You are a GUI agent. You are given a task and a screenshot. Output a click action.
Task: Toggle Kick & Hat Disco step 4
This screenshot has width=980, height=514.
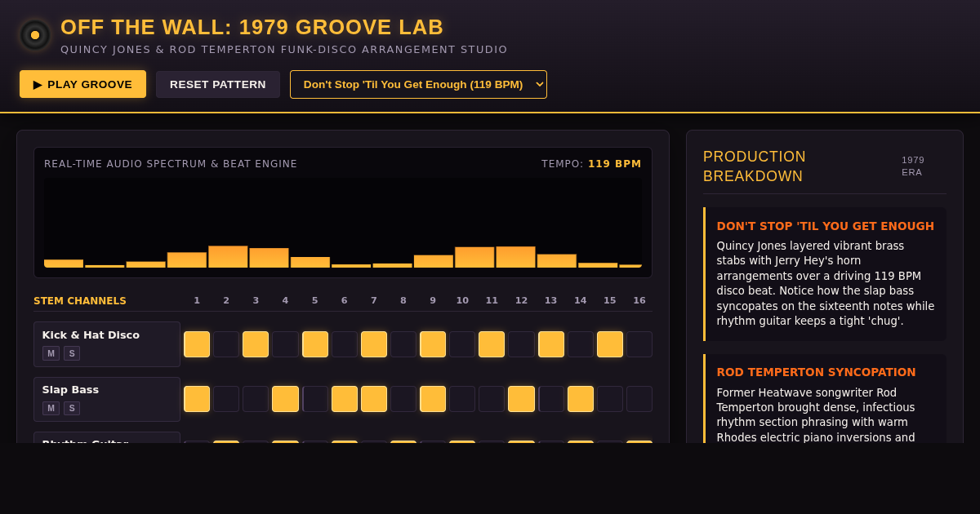(285, 344)
